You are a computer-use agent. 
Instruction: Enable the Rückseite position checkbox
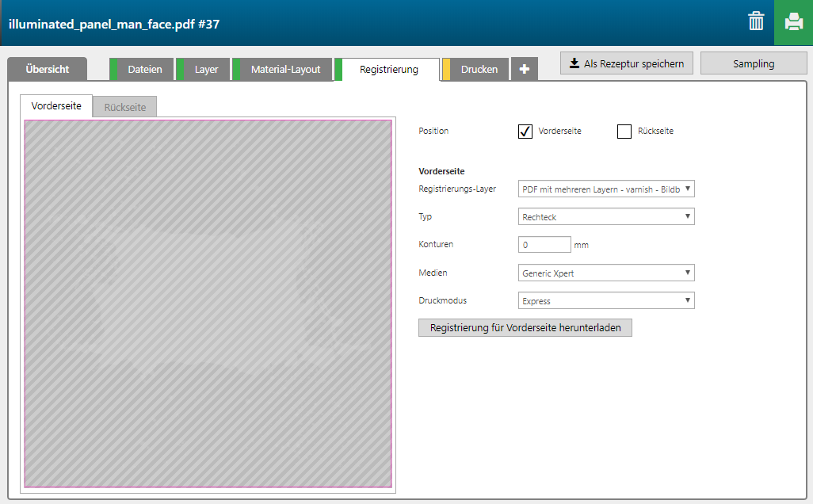pyautogui.click(x=624, y=132)
